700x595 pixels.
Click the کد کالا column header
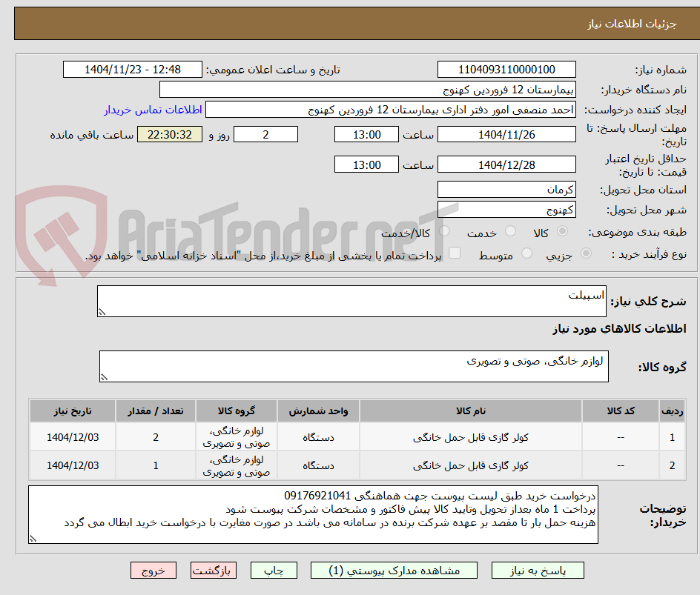pyautogui.click(x=621, y=410)
